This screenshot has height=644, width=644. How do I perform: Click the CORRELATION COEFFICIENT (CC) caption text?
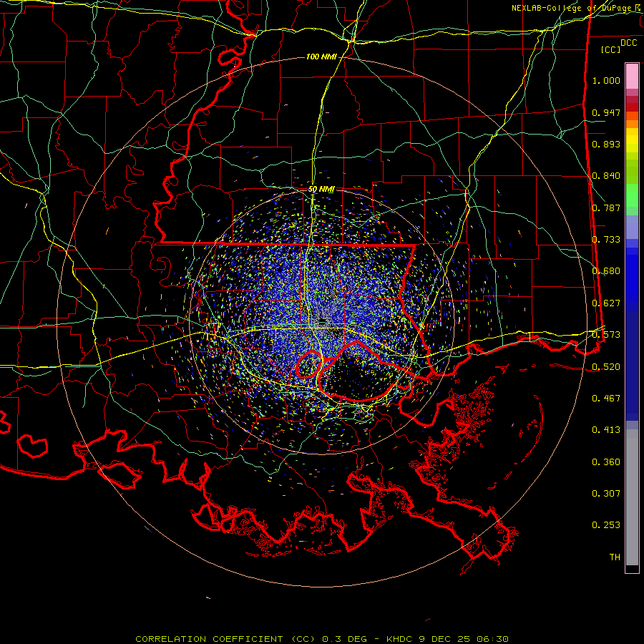(x=225, y=639)
